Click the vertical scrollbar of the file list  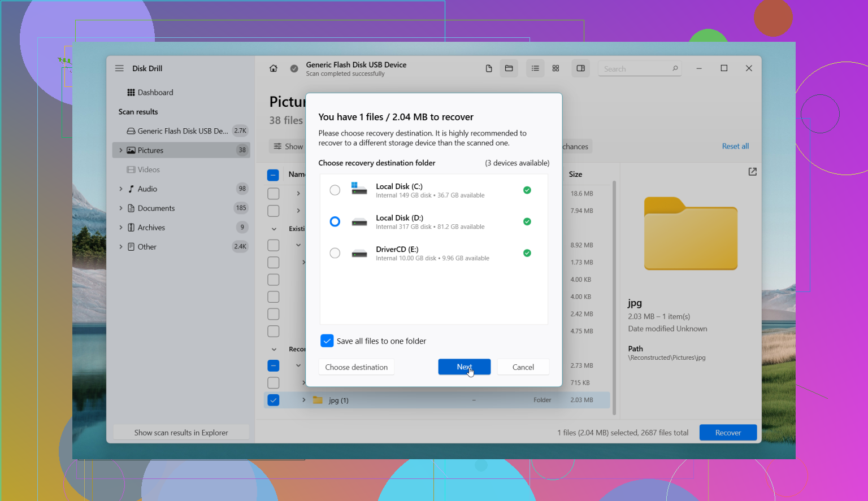click(614, 298)
